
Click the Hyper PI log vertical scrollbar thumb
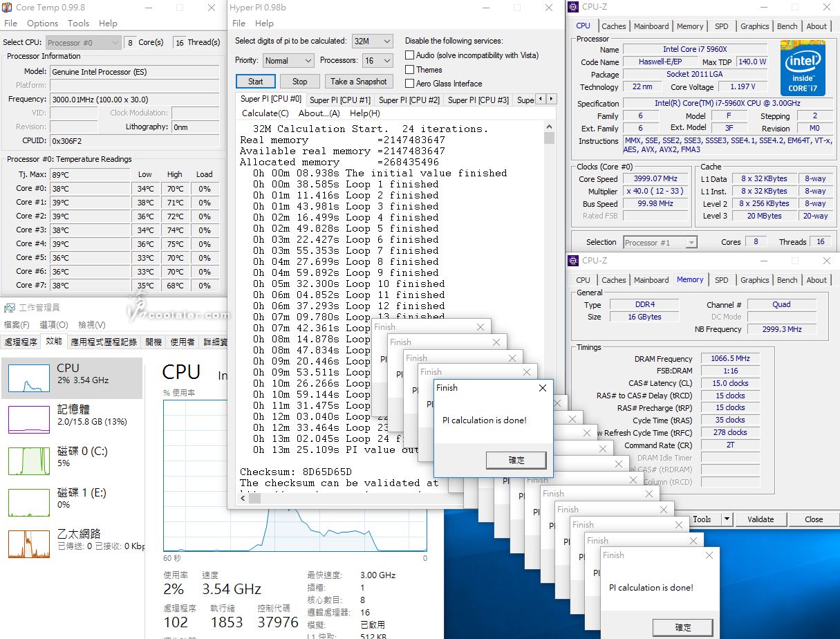tap(550, 138)
